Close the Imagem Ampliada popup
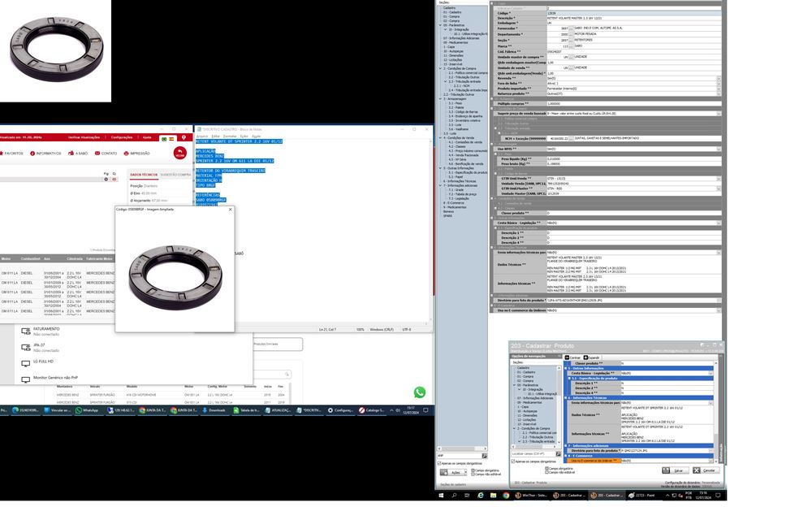The height and width of the screenshot is (520, 812). click(231, 210)
